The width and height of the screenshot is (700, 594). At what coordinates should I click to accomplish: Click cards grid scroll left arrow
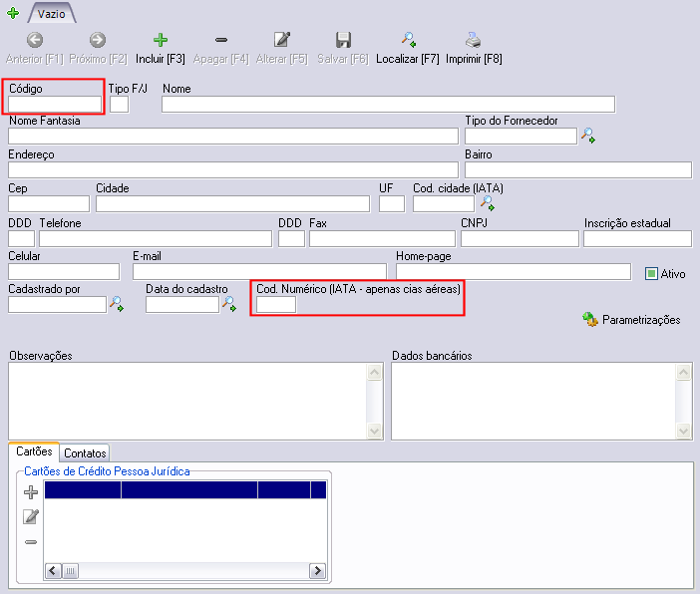(53, 570)
